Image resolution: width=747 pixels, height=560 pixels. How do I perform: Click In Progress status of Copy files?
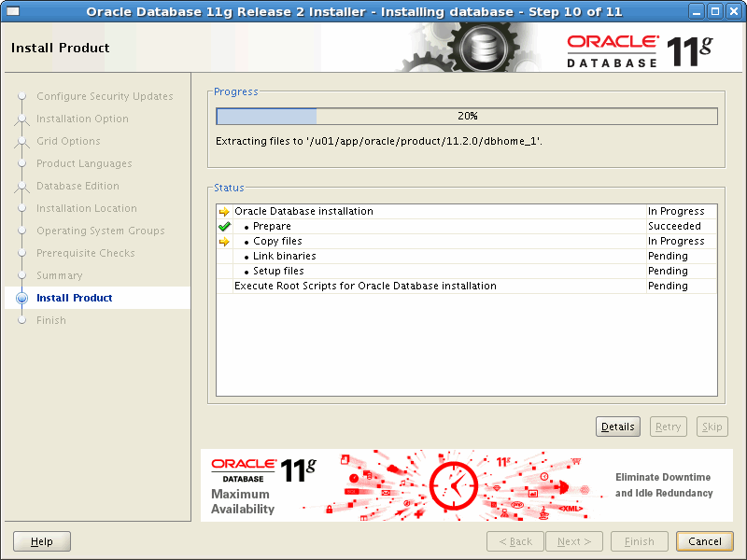[x=676, y=242]
